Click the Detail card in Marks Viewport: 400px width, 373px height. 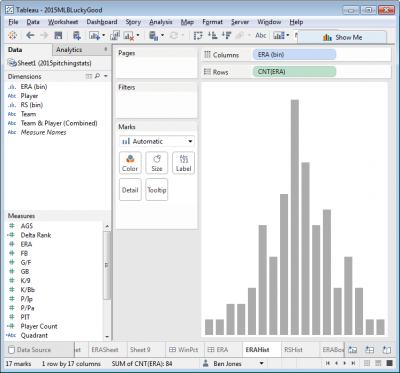pyautogui.click(x=130, y=190)
